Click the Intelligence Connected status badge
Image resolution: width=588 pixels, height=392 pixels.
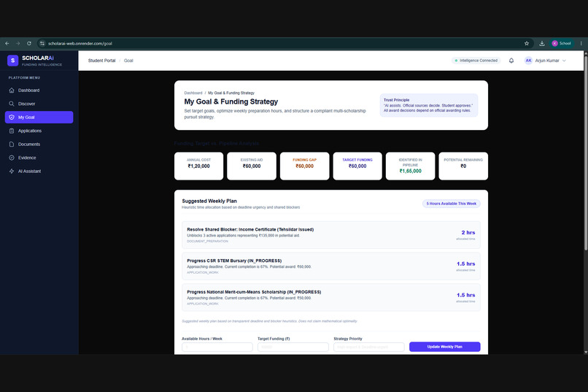pos(476,61)
